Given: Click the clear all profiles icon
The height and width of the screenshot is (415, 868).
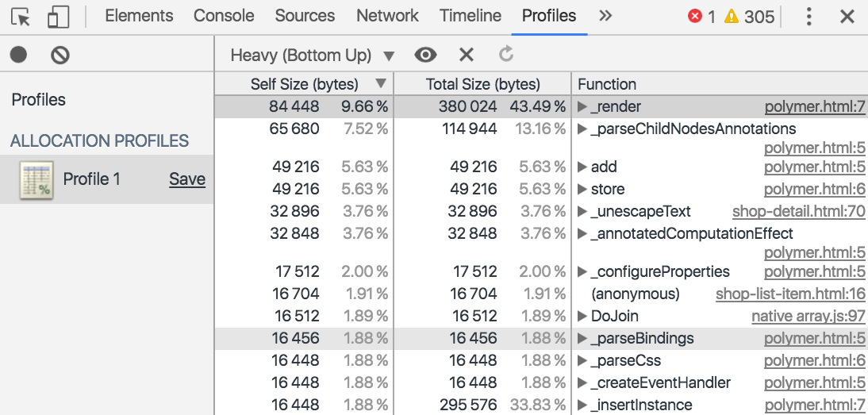Looking at the screenshot, I should (60, 55).
